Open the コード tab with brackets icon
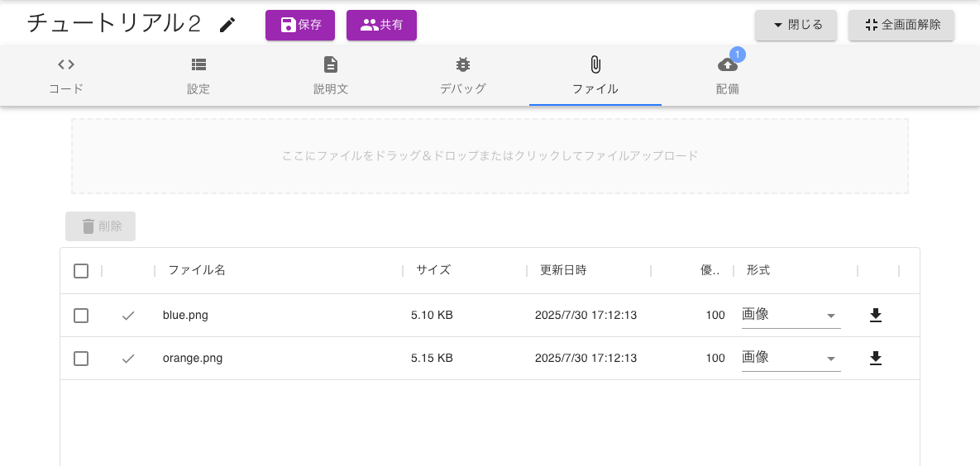 click(66, 76)
